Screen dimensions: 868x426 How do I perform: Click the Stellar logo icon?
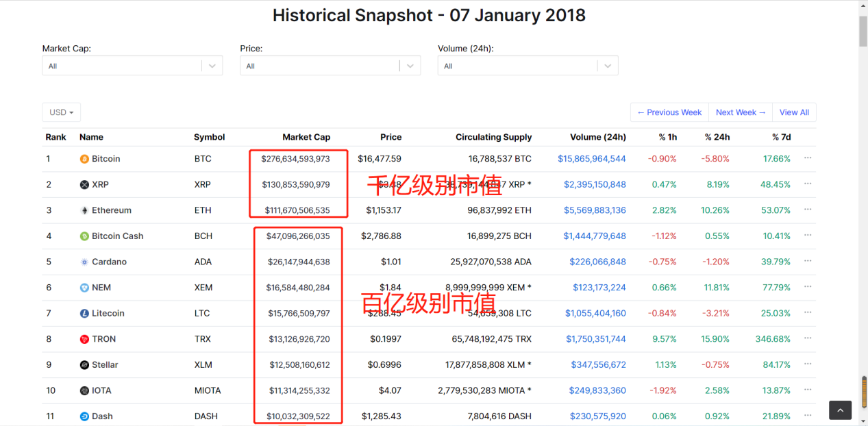(85, 364)
